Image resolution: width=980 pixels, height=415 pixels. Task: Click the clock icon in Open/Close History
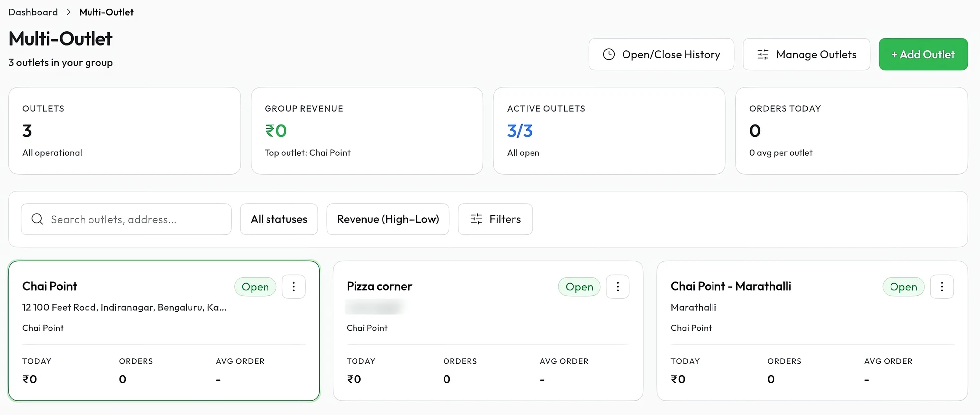[x=609, y=54]
